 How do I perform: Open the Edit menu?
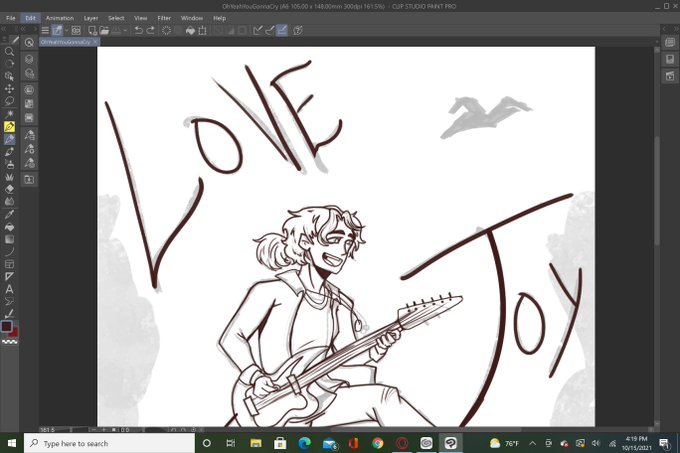click(30, 18)
